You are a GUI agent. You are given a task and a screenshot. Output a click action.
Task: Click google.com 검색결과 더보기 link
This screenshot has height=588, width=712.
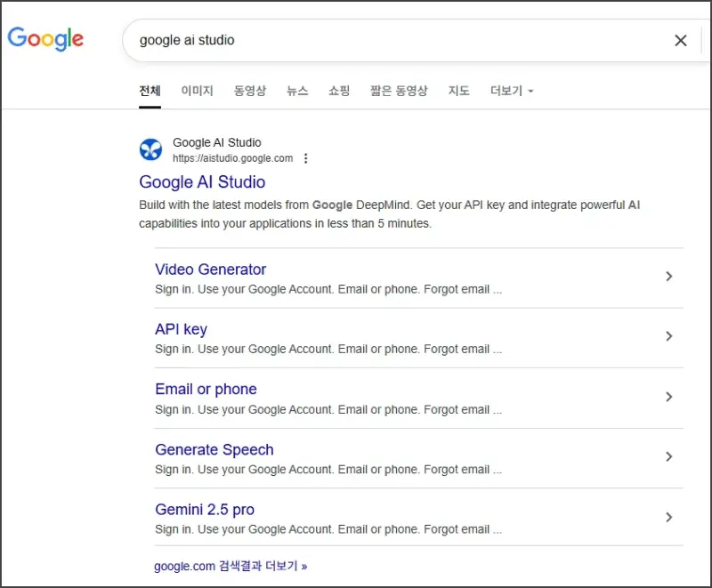click(231, 567)
